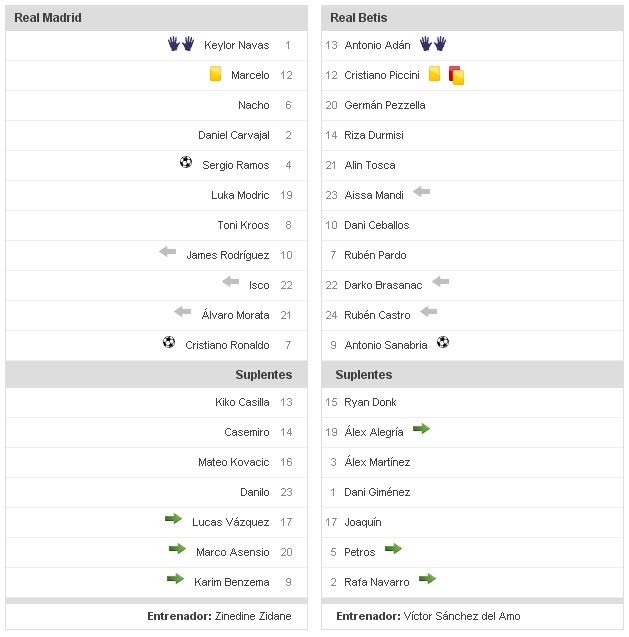Click the green sub-in arrow beside Lucas Vázquez
The width and height of the screenshot is (629, 637).
pos(174,519)
